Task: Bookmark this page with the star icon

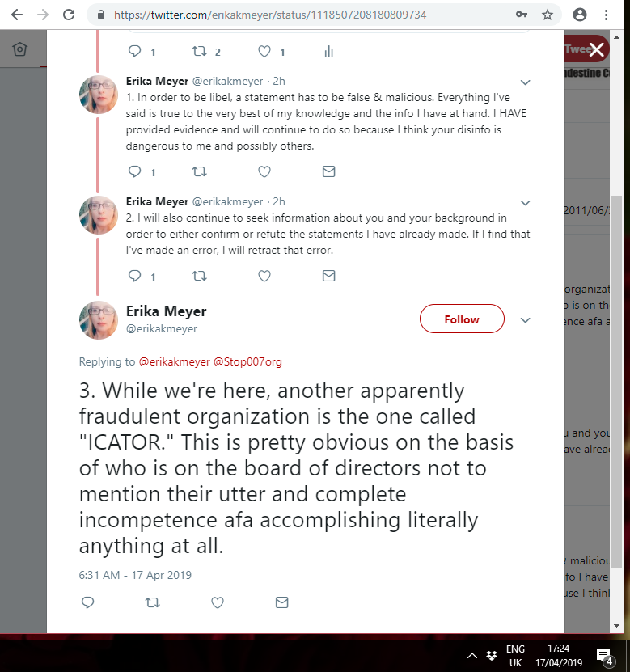Action: [548, 15]
